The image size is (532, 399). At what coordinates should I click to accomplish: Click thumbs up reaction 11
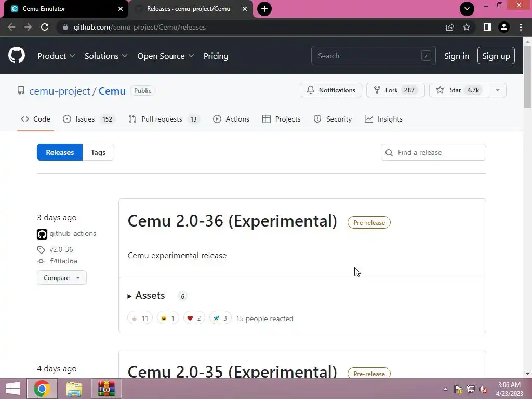click(x=140, y=318)
